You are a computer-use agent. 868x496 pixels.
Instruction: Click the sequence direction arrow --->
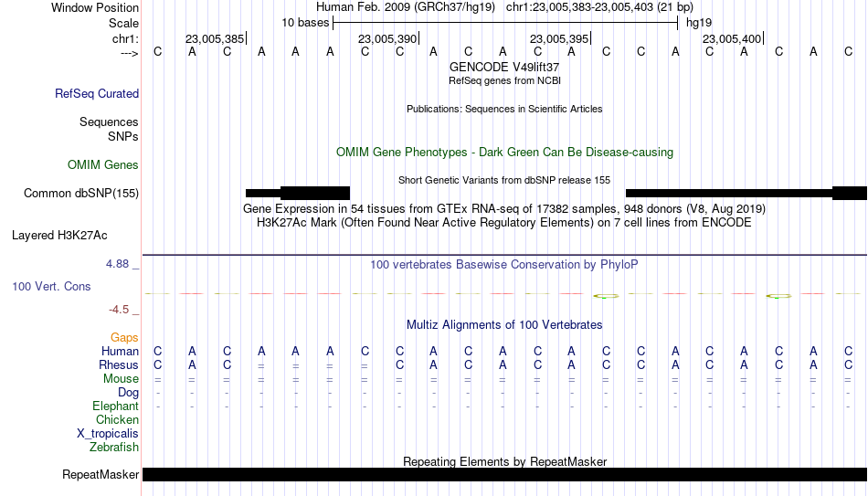130,53
